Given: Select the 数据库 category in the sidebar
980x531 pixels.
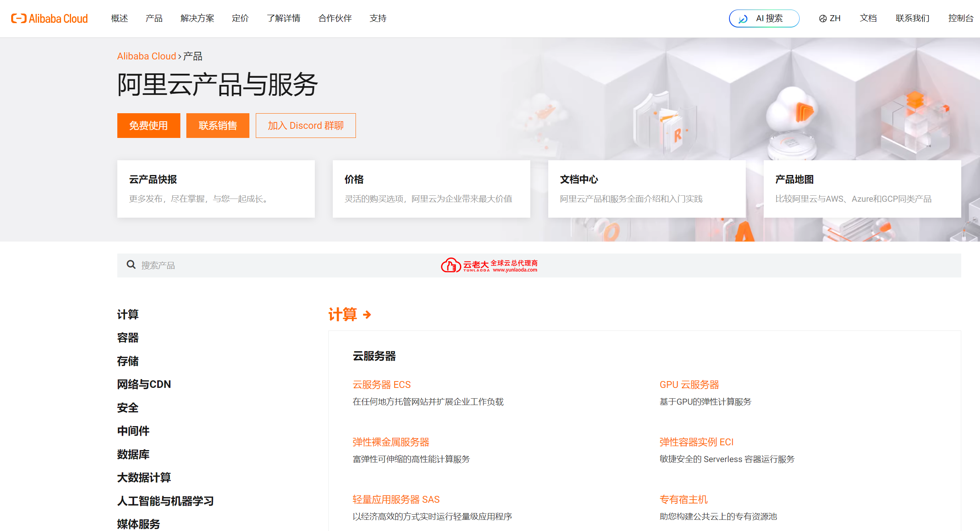Looking at the screenshot, I should [133, 454].
